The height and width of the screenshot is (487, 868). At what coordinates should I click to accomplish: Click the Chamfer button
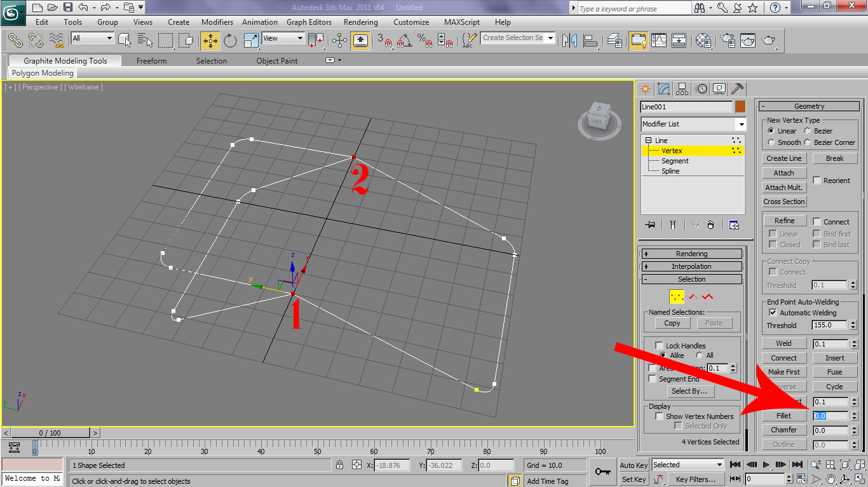[x=784, y=430]
